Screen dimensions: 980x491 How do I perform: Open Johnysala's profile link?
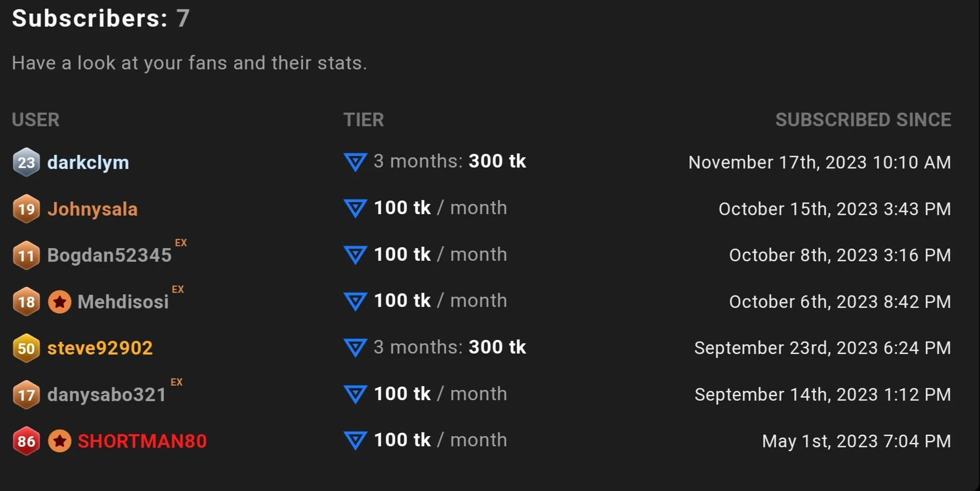pyautogui.click(x=92, y=209)
